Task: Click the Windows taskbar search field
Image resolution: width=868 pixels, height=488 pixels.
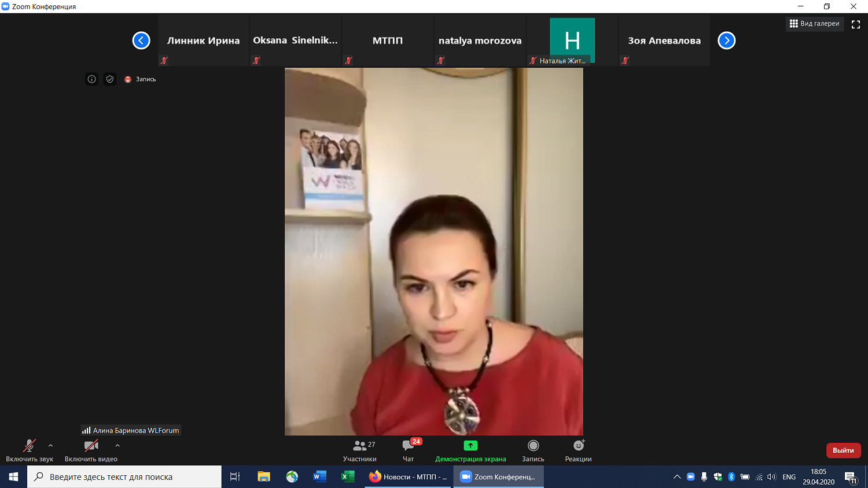Action: coord(124,477)
